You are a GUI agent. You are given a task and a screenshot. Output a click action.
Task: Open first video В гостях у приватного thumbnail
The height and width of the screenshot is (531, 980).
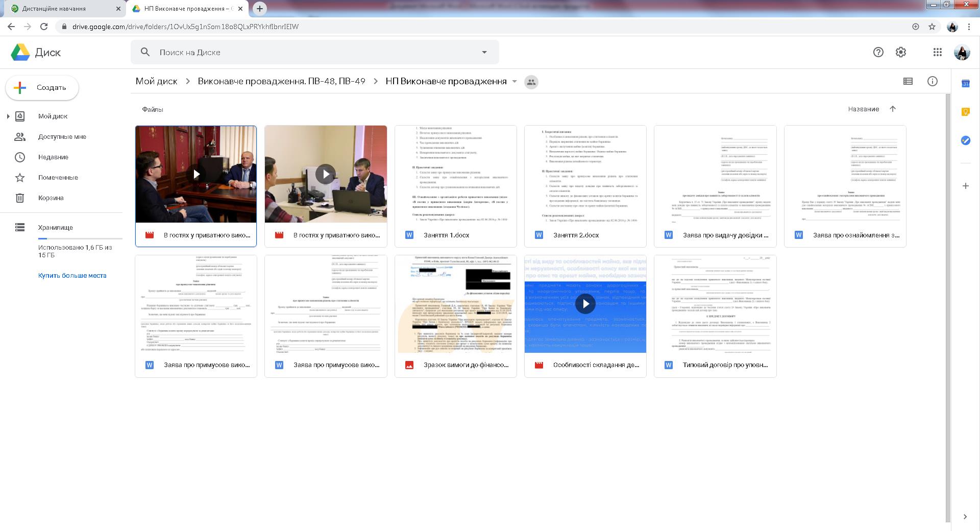[196, 174]
